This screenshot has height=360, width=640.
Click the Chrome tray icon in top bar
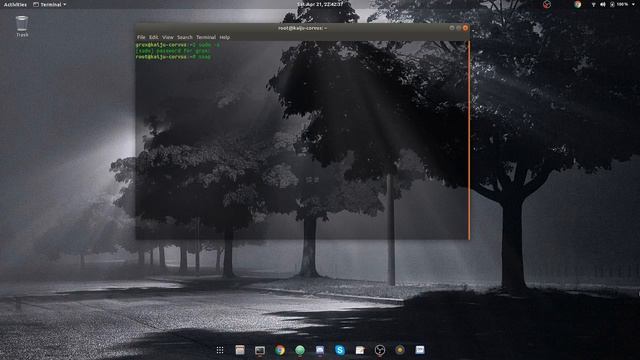pyautogui.click(x=577, y=4)
